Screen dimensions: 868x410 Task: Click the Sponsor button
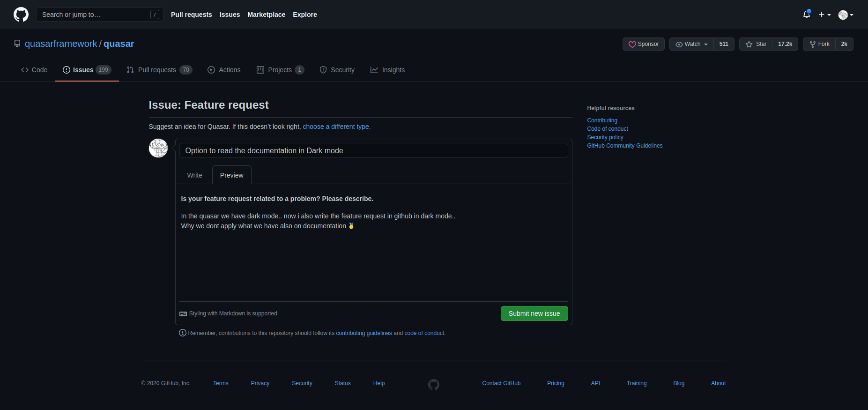644,44
